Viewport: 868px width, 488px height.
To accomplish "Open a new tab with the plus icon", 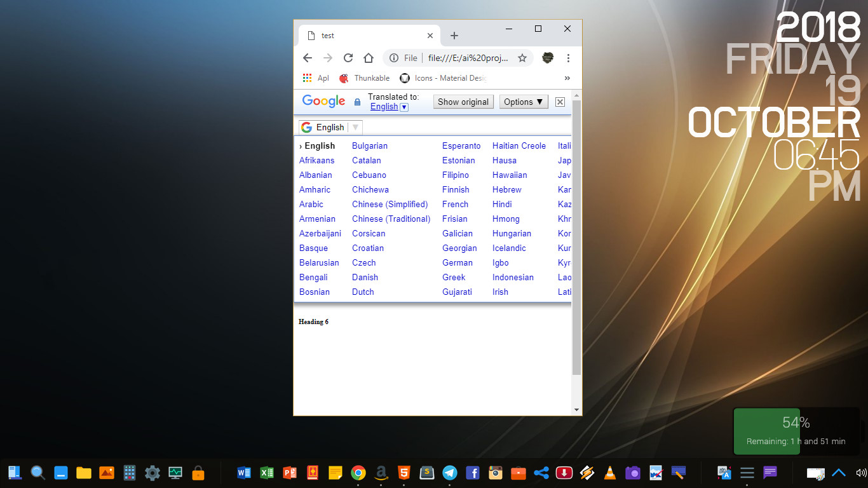I will 454,36.
